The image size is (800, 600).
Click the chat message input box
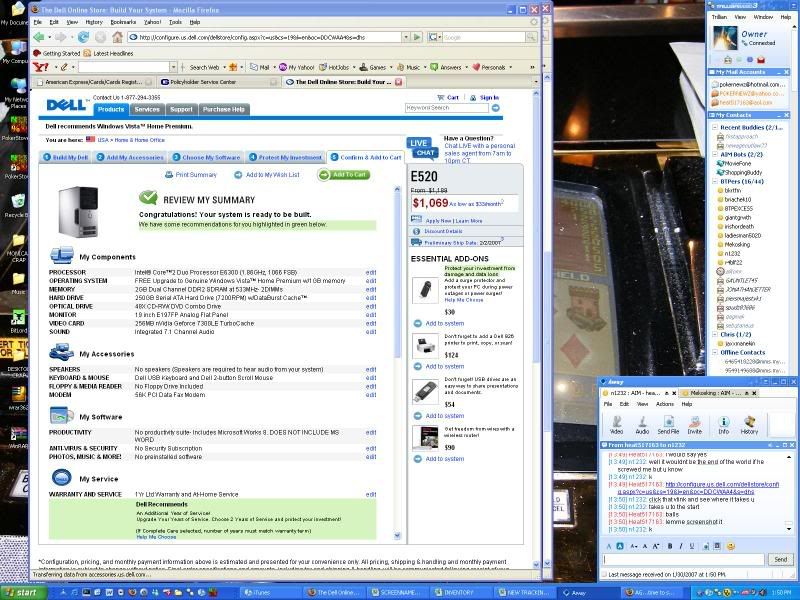tap(684, 559)
